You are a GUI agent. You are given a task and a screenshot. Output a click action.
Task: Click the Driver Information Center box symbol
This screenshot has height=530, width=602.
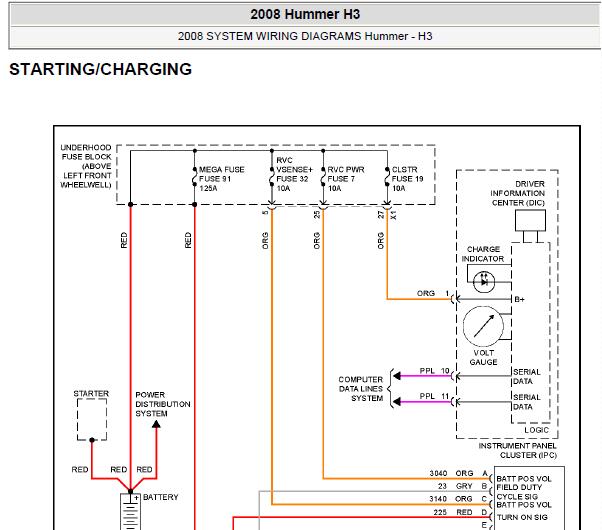point(530,220)
